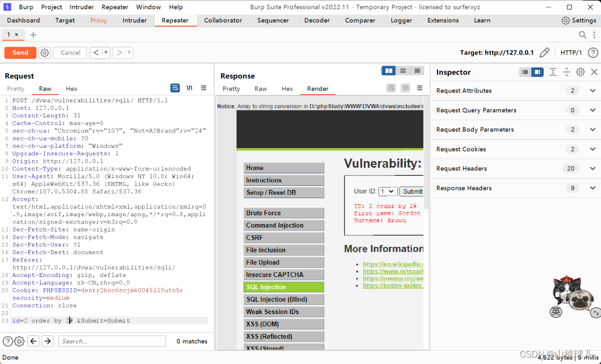
Task: Switch request view to Hex
Action: point(71,89)
